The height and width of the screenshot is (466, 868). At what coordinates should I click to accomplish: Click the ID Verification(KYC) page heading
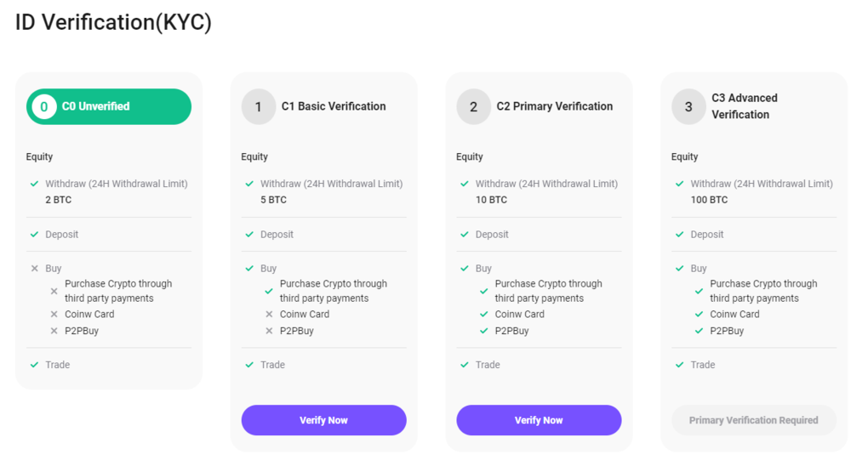[x=113, y=22]
